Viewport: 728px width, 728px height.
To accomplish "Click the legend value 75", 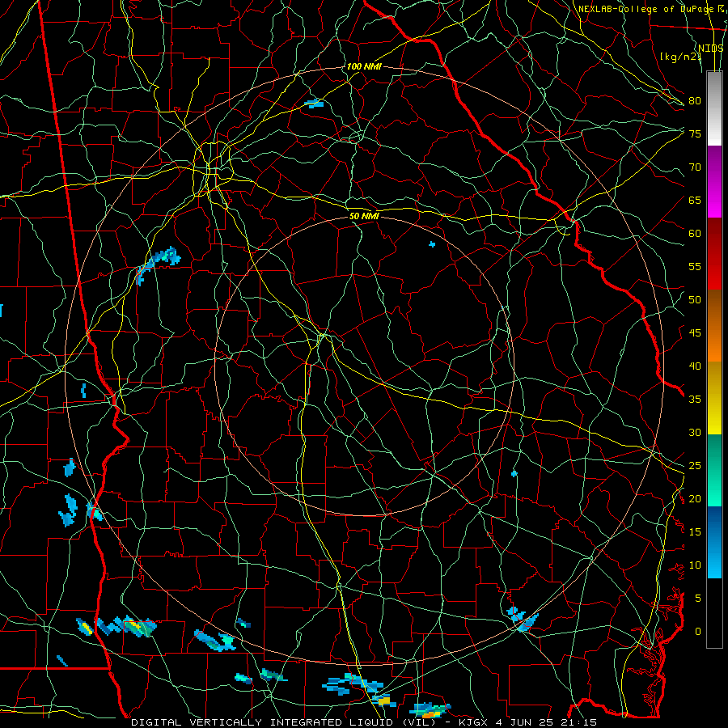I will click(x=695, y=133).
